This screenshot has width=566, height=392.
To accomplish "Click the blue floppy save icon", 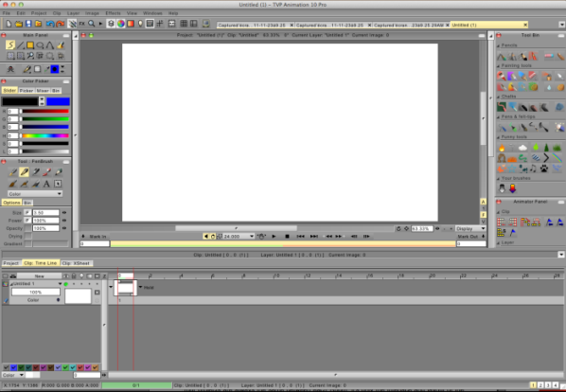I will [28, 24].
